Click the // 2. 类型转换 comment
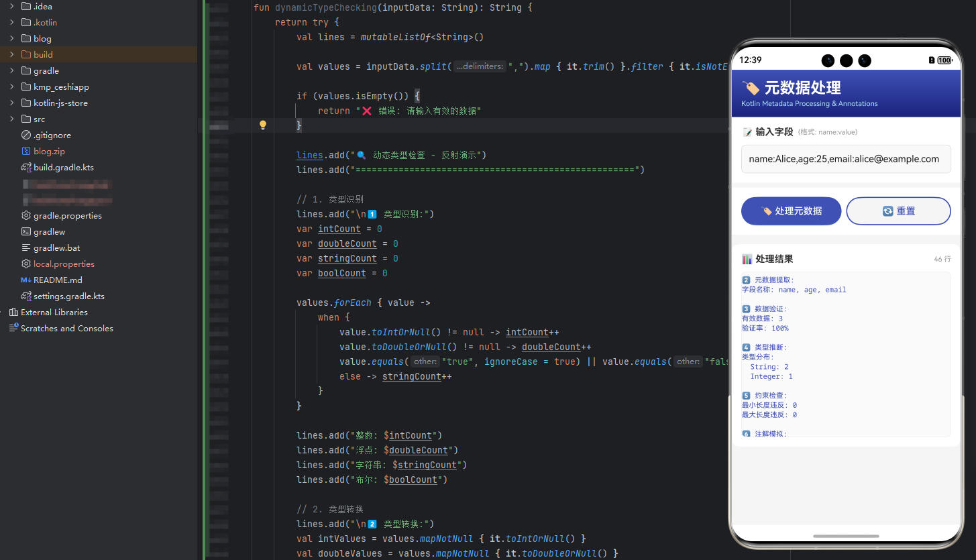 (x=330, y=509)
